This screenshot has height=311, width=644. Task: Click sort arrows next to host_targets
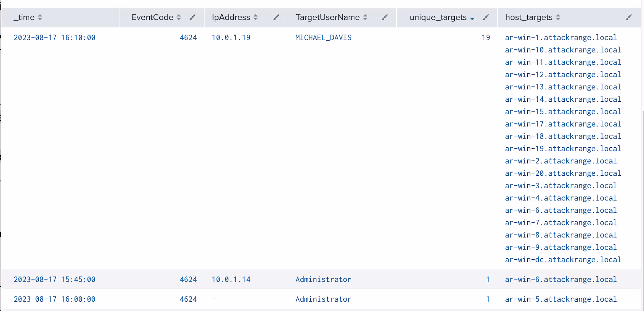click(558, 17)
